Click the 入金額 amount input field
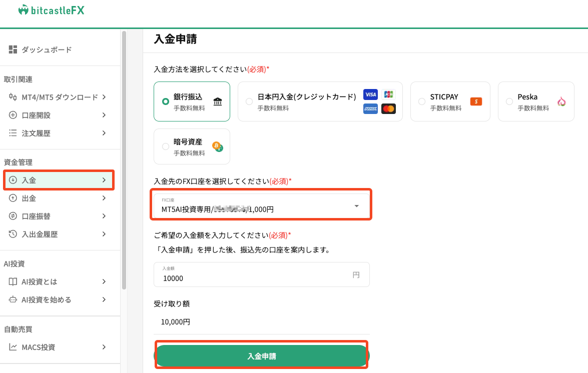This screenshot has height=373, width=588. [261, 274]
